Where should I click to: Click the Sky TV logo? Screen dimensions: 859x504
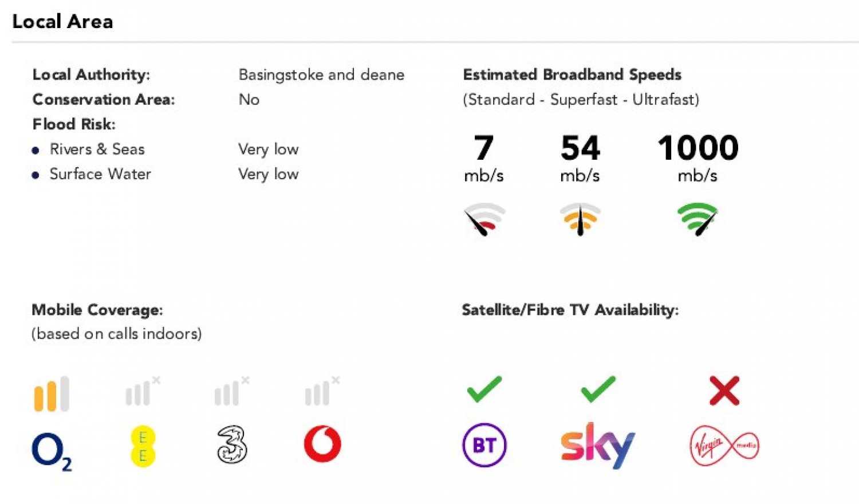(x=597, y=445)
